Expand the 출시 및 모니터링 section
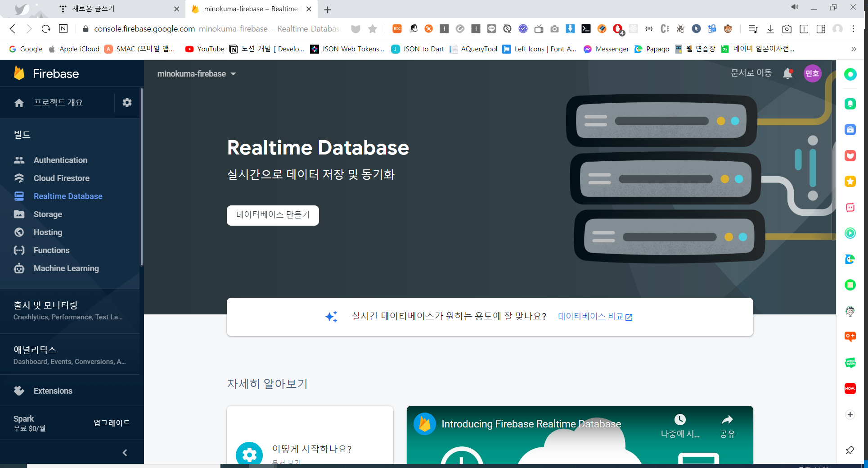This screenshot has height=468, width=868. coord(69,311)
